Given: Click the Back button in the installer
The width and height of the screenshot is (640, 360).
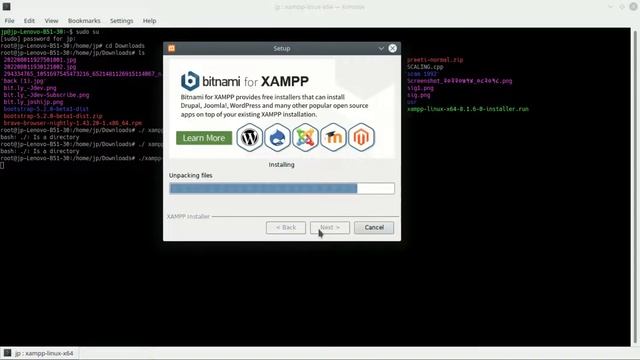Looking at the screenshot, I should (x=286, y=227).
